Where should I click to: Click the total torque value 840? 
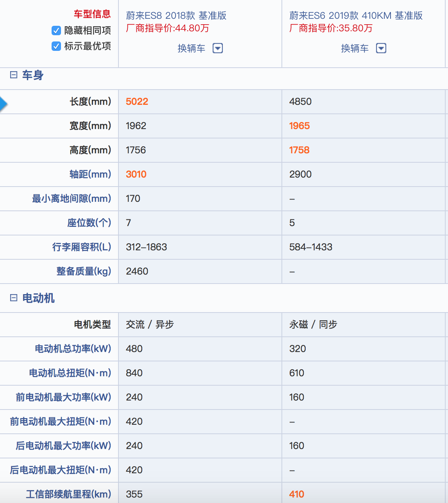[x=134, y=373]
